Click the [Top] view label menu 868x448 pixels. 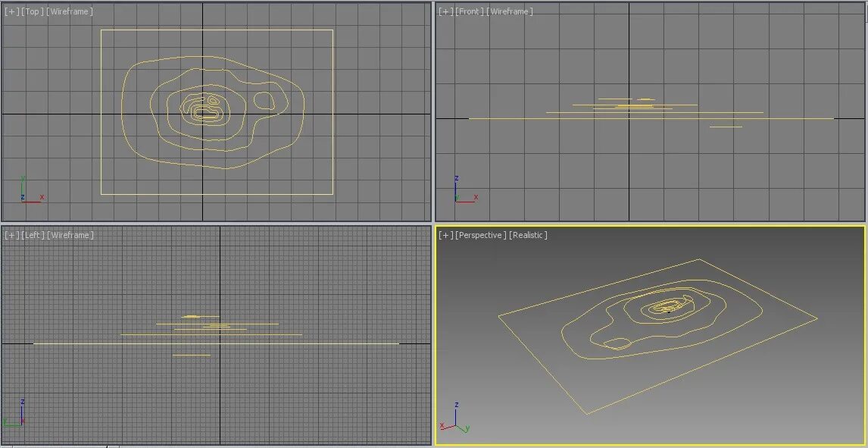coord(32,11)
